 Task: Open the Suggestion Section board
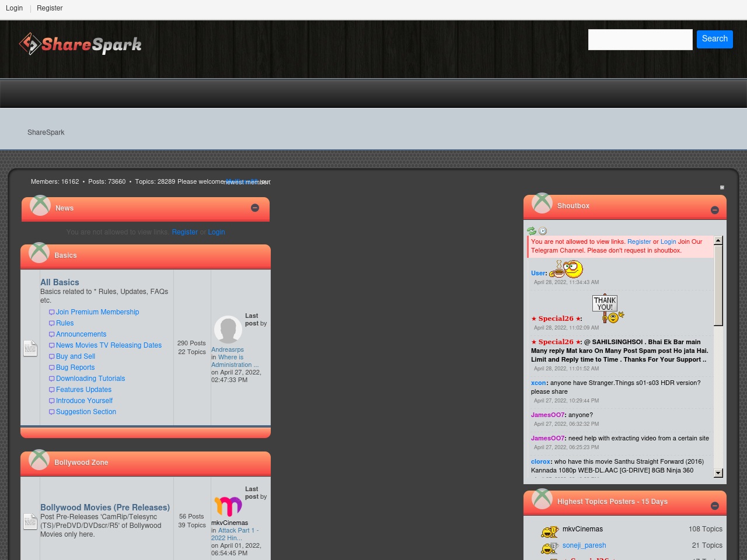[86, 412]
